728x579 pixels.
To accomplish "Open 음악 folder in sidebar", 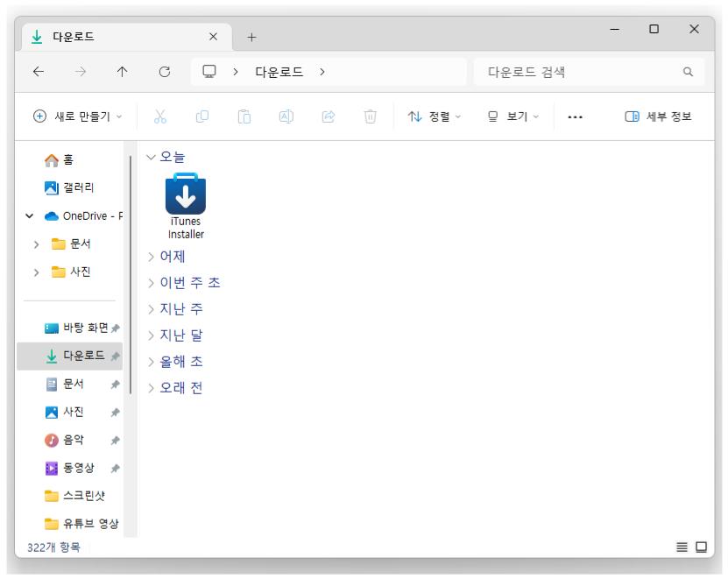I will pos(64,440).
